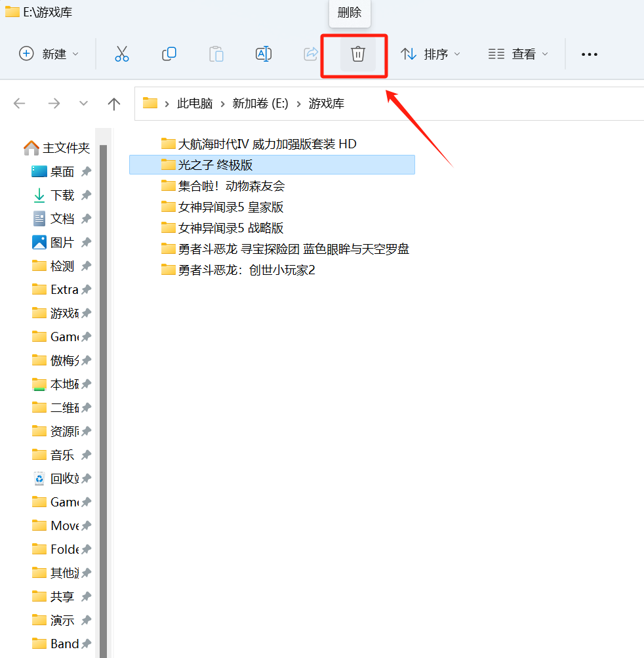The height and width of the screenshot is (658, 644).
Task: Click 此电脑 in the address breadcrumb
Action: [x=195, y=103]
